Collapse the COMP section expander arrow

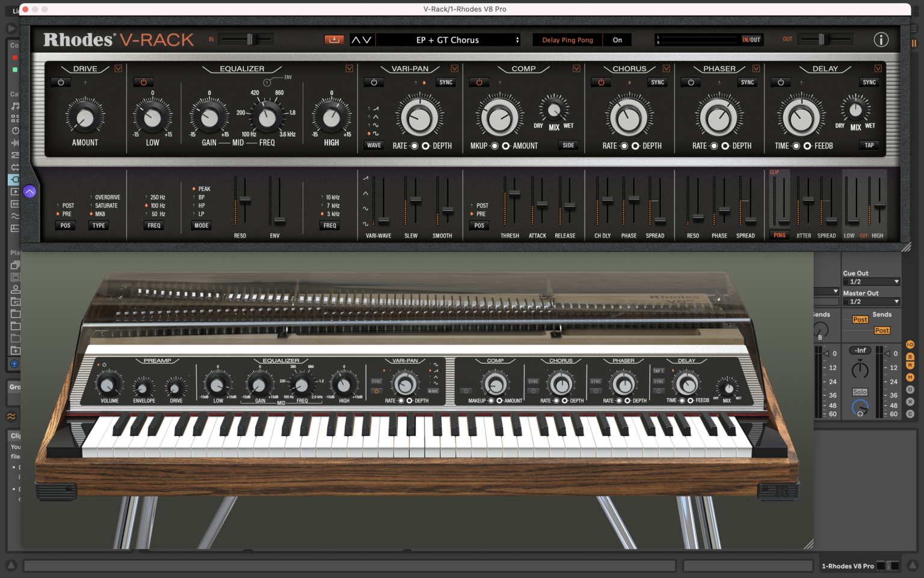point(576,69)
